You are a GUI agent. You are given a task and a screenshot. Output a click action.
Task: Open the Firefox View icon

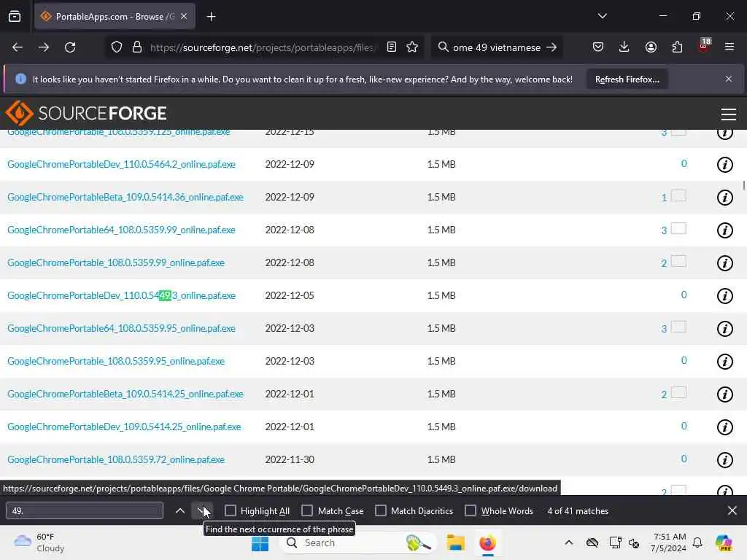click(x=15, y=17)
